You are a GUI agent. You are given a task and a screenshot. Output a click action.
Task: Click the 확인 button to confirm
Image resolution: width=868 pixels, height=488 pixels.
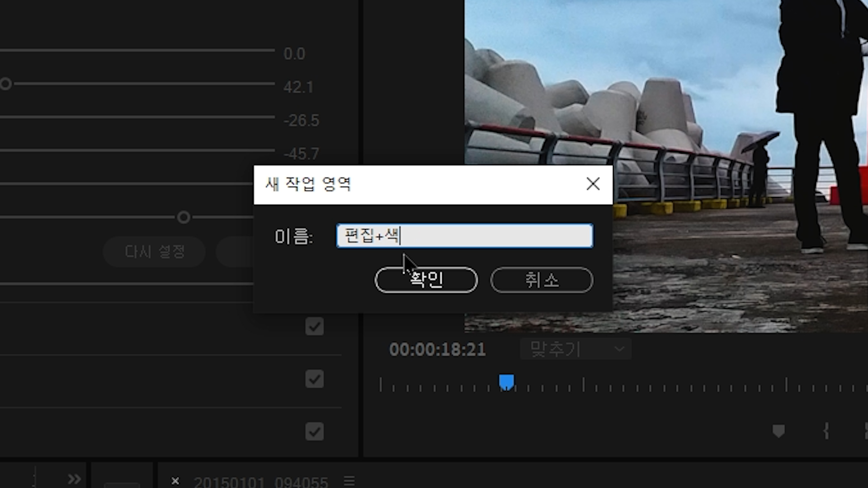(426, 280)
